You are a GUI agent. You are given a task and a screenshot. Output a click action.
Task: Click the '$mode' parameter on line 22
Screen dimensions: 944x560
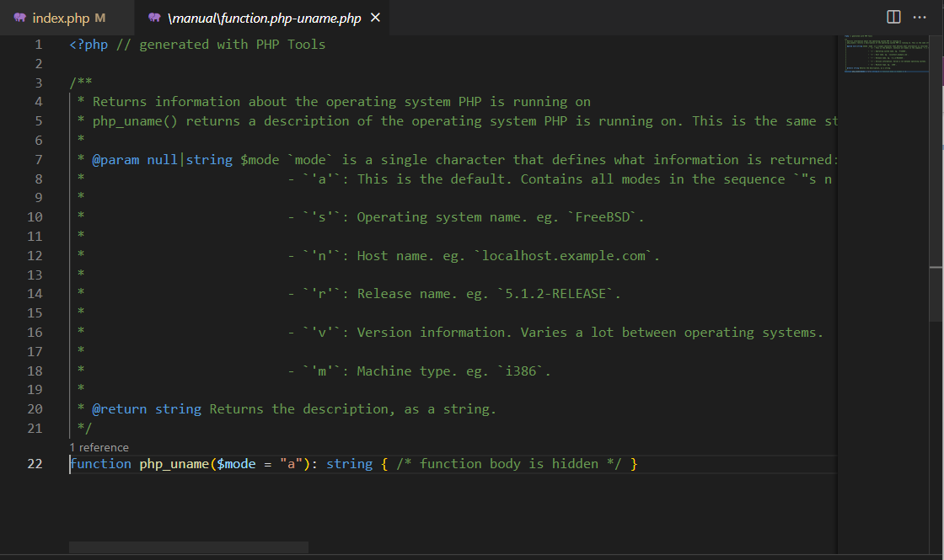tap(236, 464)
